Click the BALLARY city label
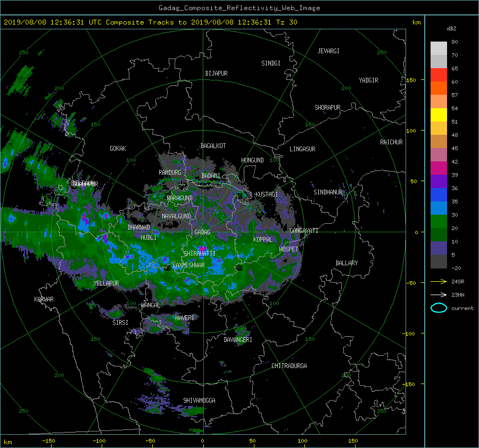Screen dimensions: 479x448 pyautogui.click(x=346, y=263)
